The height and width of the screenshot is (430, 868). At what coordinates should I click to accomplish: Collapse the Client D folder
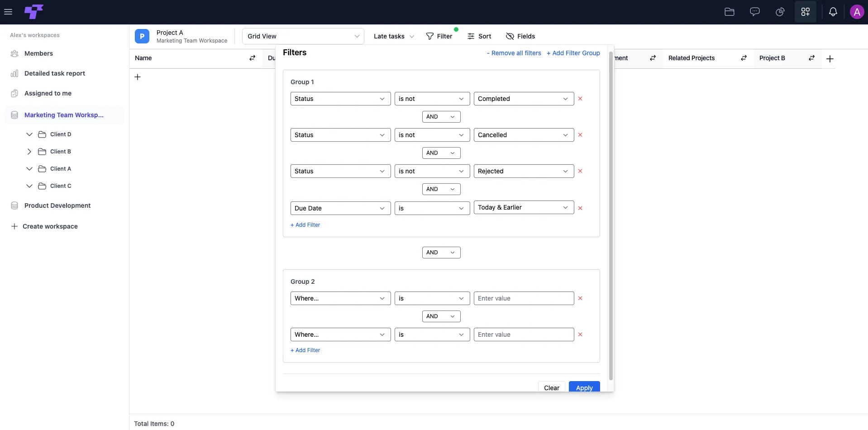[x=29, y=134]
